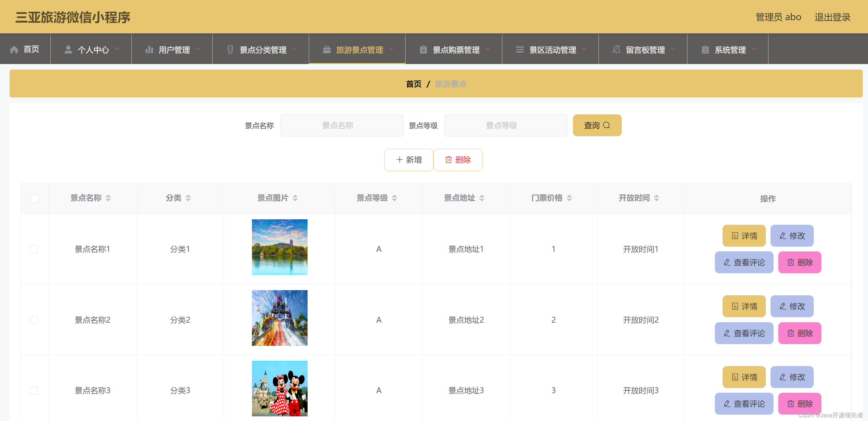Click the pink 删除 button for 景点名称1
Image resolution: width=868 pixels, height=421 pixels.
click(x=800, y=262)
